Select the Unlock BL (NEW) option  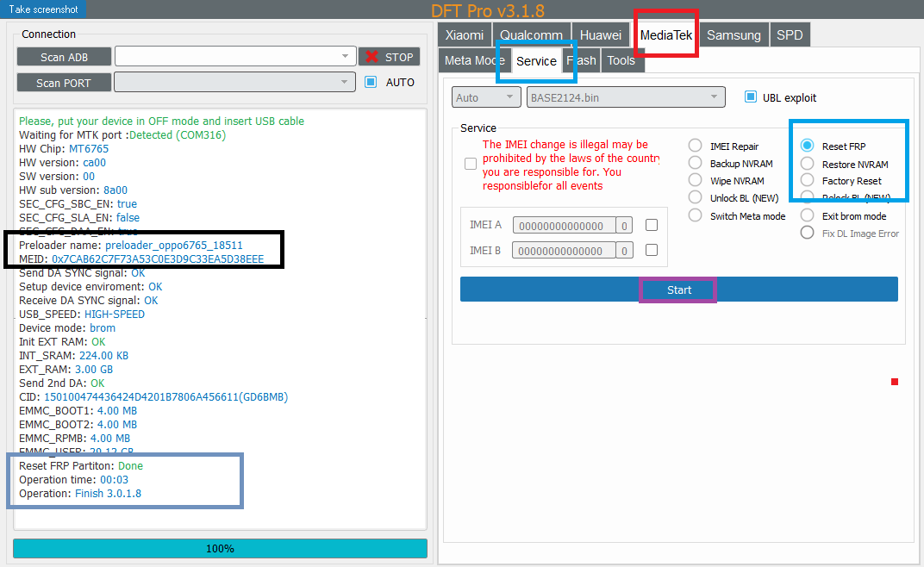696,197
